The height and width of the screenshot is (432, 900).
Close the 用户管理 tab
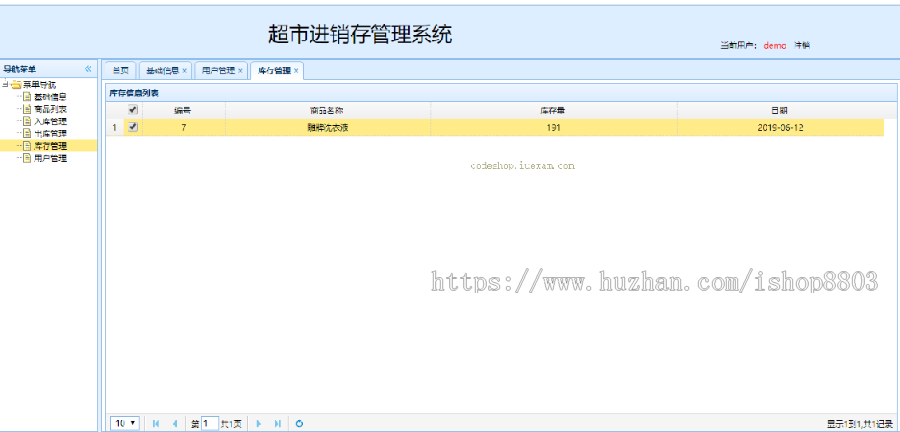(240, 71)
